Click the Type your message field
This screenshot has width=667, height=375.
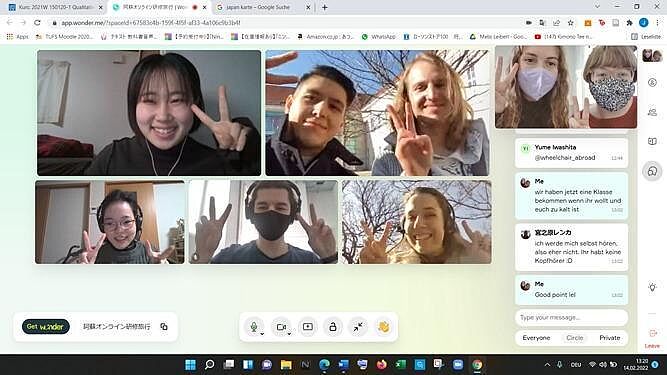(571, 318)
